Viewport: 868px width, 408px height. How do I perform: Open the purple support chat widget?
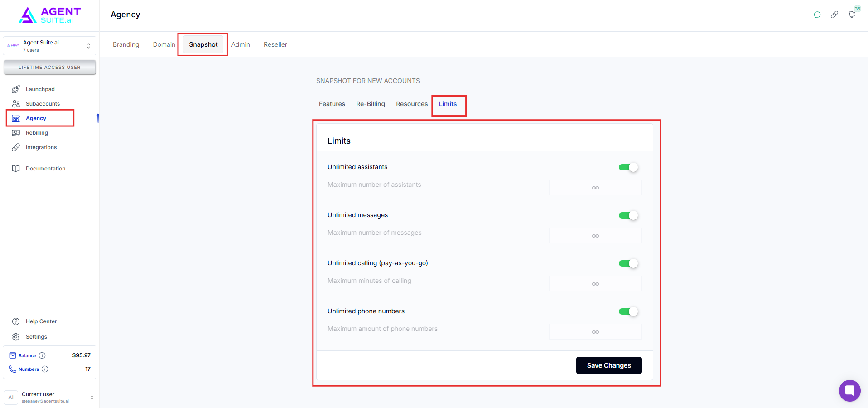tap(849, 390)
